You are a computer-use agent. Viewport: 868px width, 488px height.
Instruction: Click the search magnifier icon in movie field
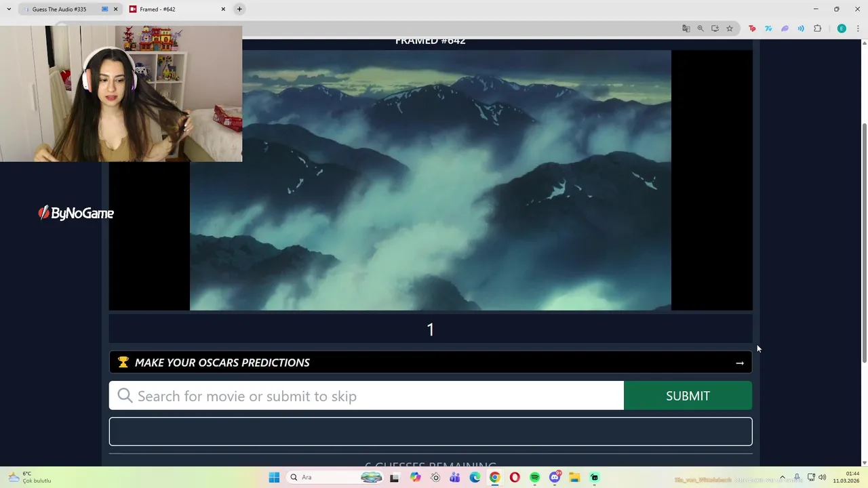point(125,396)
